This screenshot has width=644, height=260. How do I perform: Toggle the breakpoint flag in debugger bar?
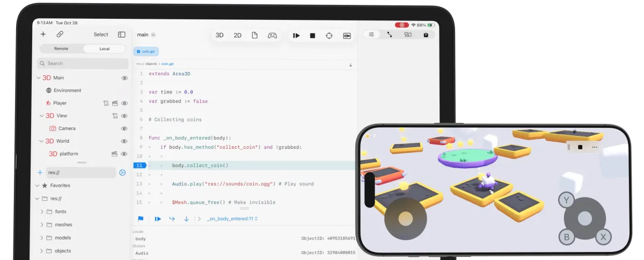(x=141, y=219)
